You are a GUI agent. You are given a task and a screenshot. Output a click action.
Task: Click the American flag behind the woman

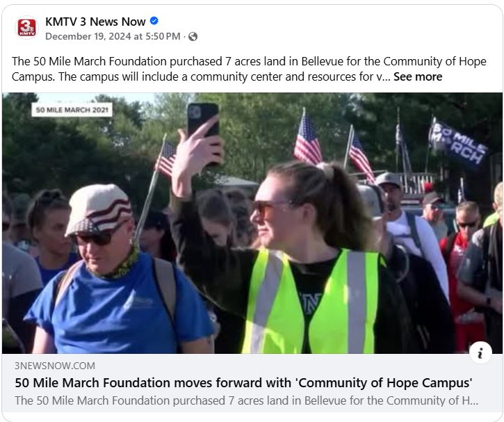tap(307, 138)
